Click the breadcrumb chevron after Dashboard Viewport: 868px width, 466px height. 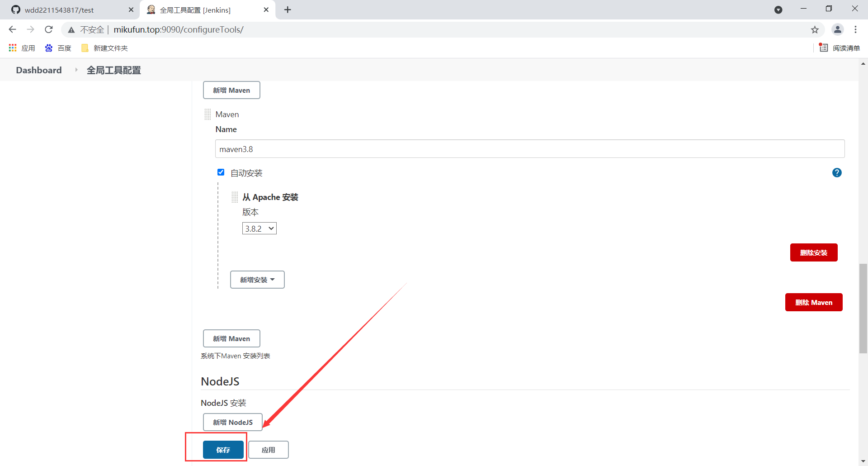click(x=76, y=70)
